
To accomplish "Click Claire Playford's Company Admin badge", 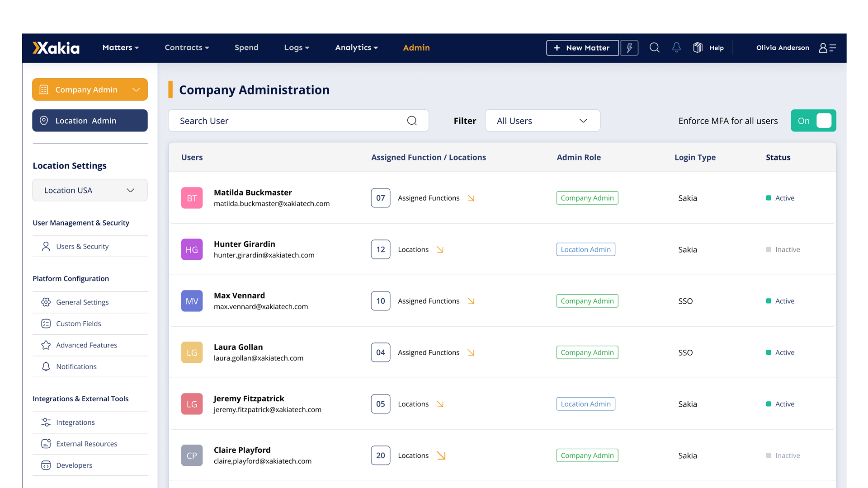I will click(587, 455).
